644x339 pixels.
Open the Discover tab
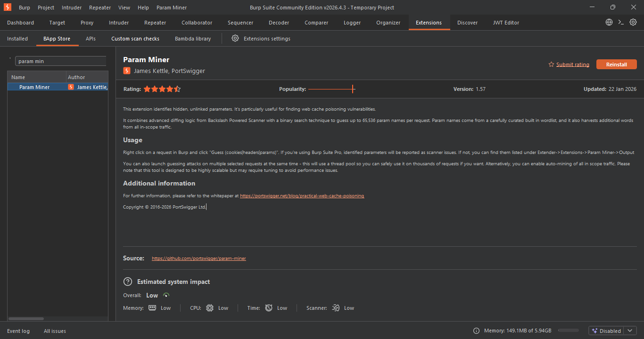click(468, 23)
